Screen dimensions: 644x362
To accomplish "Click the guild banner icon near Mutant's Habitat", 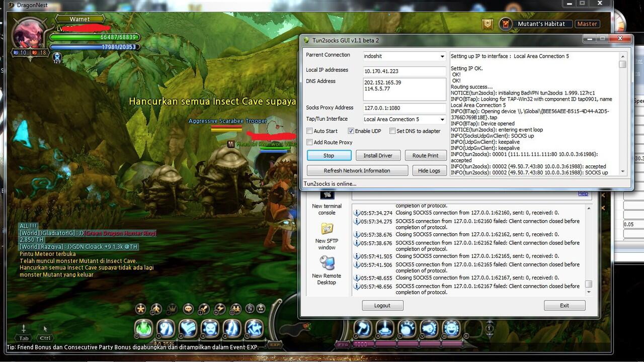I will (x=487, y=24).
